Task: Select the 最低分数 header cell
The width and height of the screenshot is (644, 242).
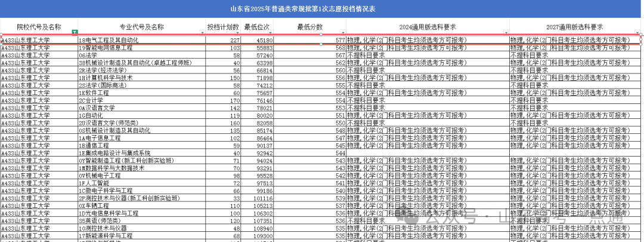Action: 309,27
